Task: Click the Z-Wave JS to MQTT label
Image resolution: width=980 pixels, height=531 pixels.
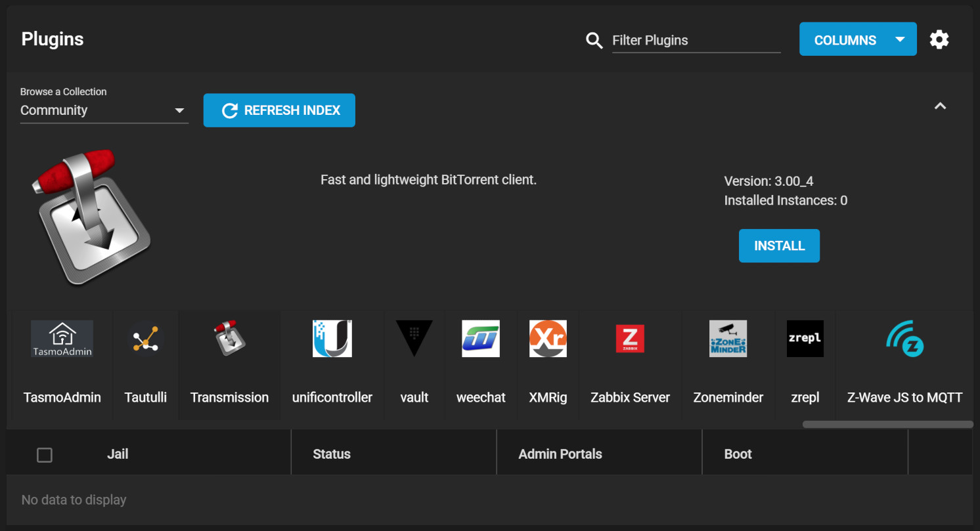Action: 905,397
